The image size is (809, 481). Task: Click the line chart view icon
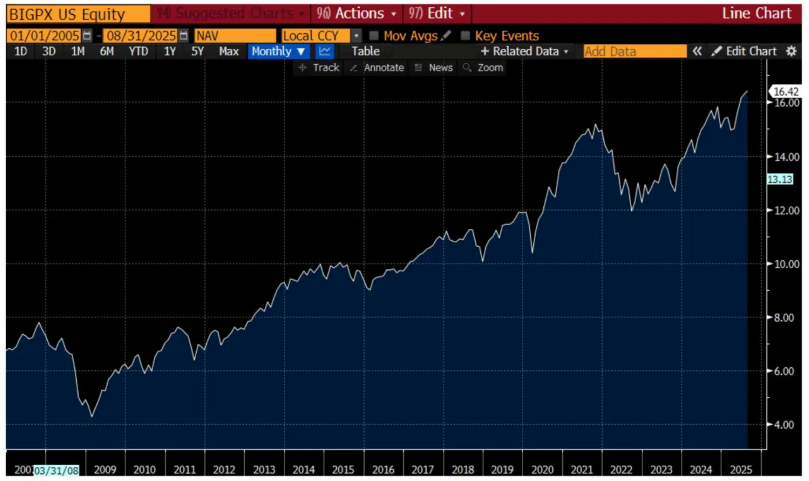325,51
